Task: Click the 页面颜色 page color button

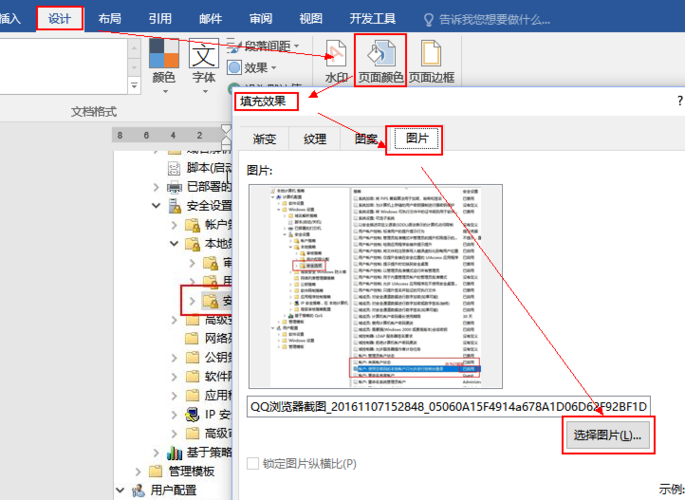Action: [381, 61]
